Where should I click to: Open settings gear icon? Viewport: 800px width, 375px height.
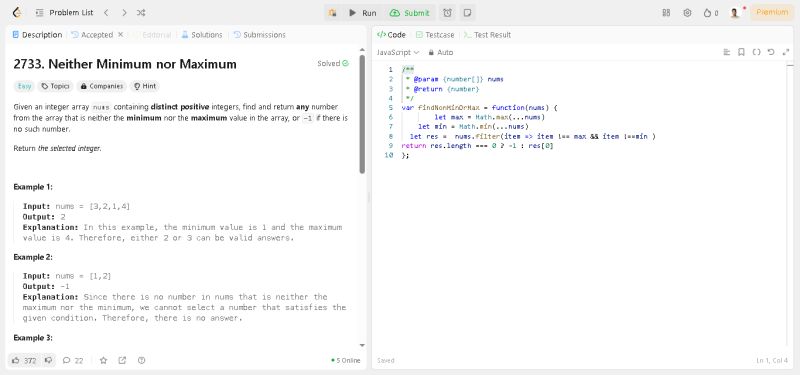click(x=687, y=13)
